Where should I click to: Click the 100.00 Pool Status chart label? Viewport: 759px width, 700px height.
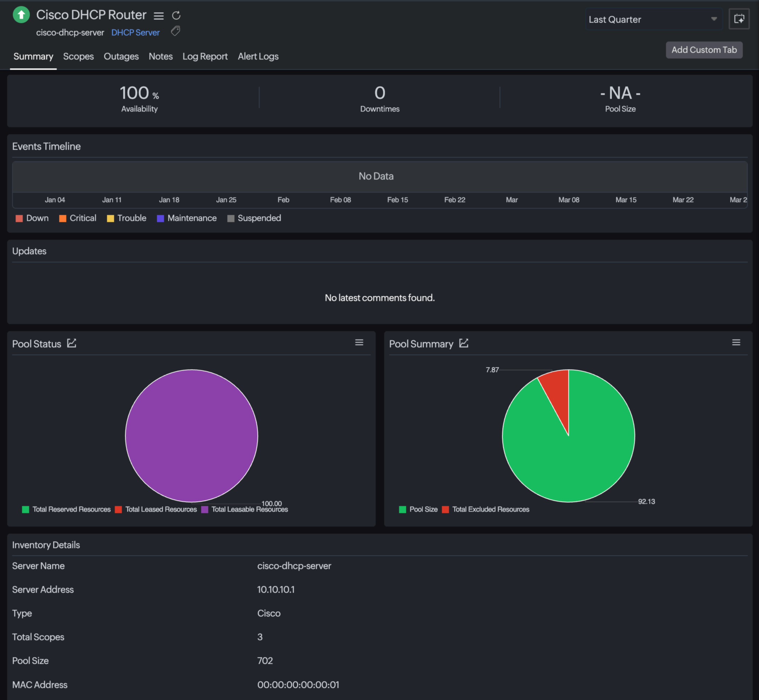272,503
